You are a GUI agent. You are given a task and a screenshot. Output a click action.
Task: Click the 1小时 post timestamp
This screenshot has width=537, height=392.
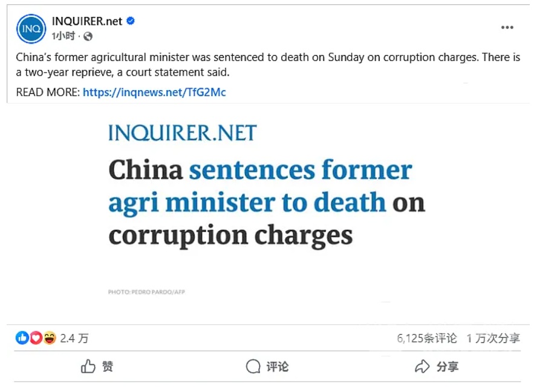[x=63, y=36]
